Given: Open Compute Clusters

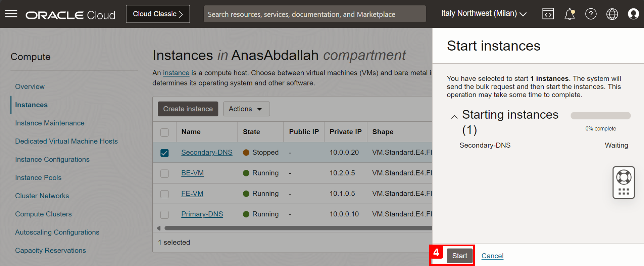Looking at the screenshot, I should pos(43,214).
